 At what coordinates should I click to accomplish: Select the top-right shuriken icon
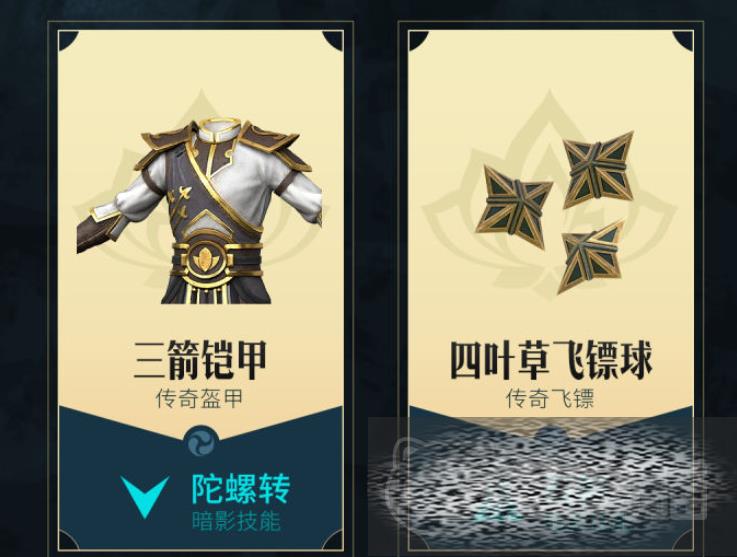[x=600, y=168]
